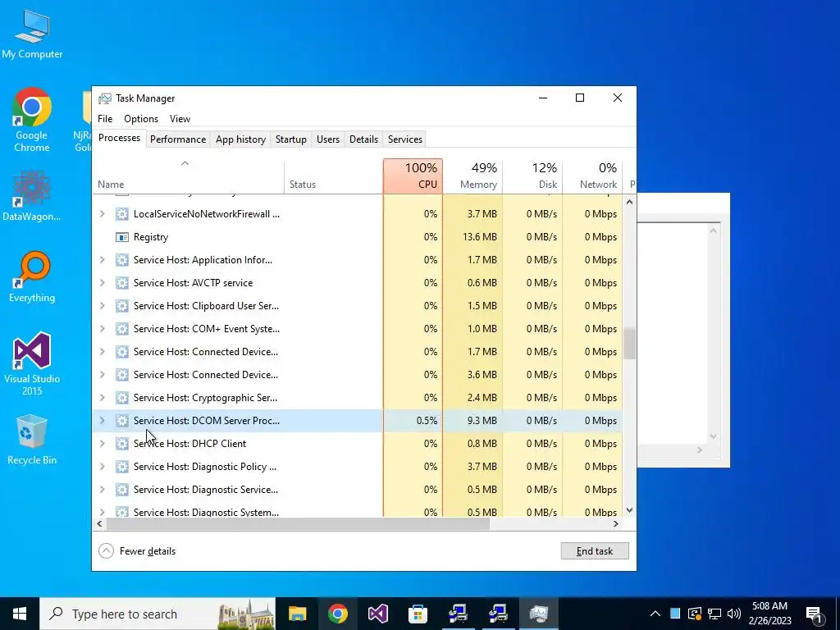Sort processes by CPU column

pyautogui.click(x=413, y=176)
